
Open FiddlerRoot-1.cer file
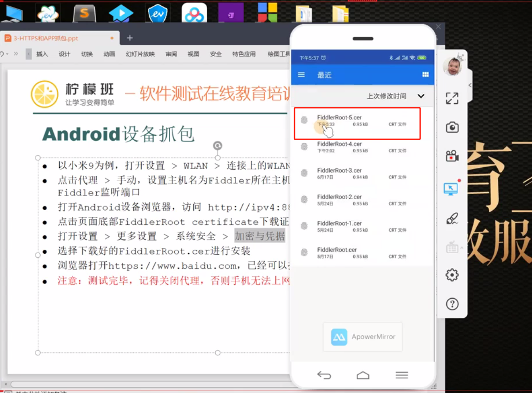pyautogui.click(x=362, y=226)
